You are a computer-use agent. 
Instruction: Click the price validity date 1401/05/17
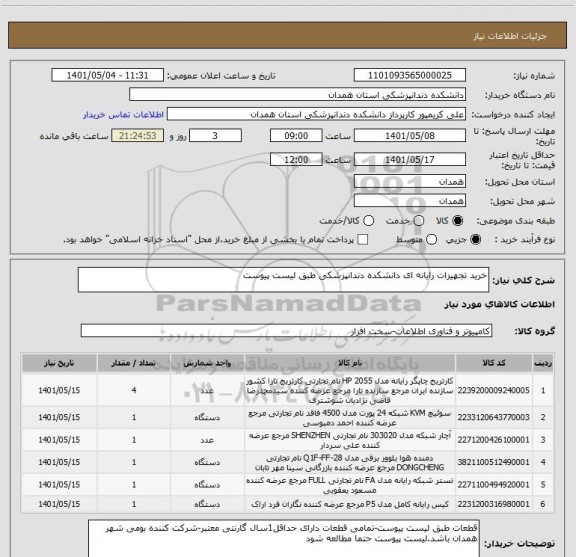click(410, 159)
